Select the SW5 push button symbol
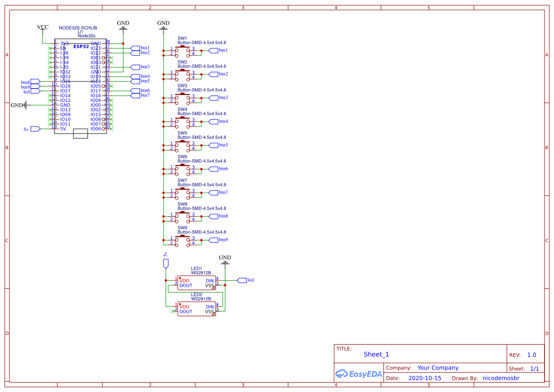This screenshot has height=392, width=554. tap(182, 145)
